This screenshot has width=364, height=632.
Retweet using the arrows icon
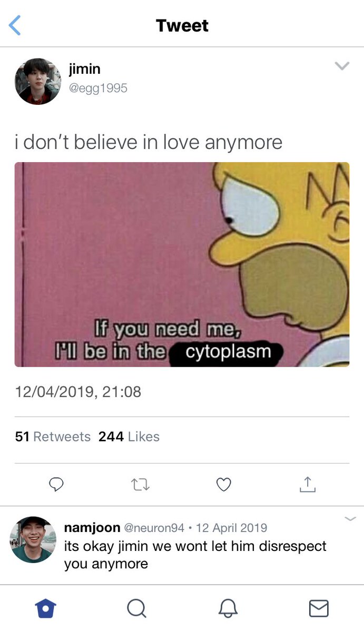(x=140, y=485)
